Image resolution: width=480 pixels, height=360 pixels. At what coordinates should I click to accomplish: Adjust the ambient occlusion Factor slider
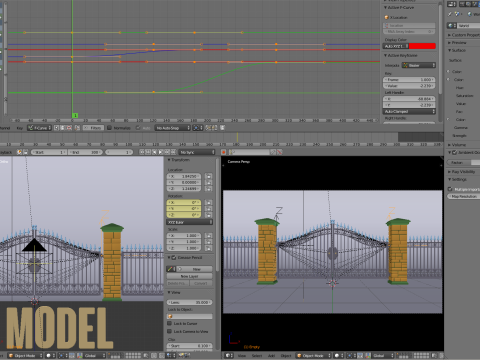463,162
